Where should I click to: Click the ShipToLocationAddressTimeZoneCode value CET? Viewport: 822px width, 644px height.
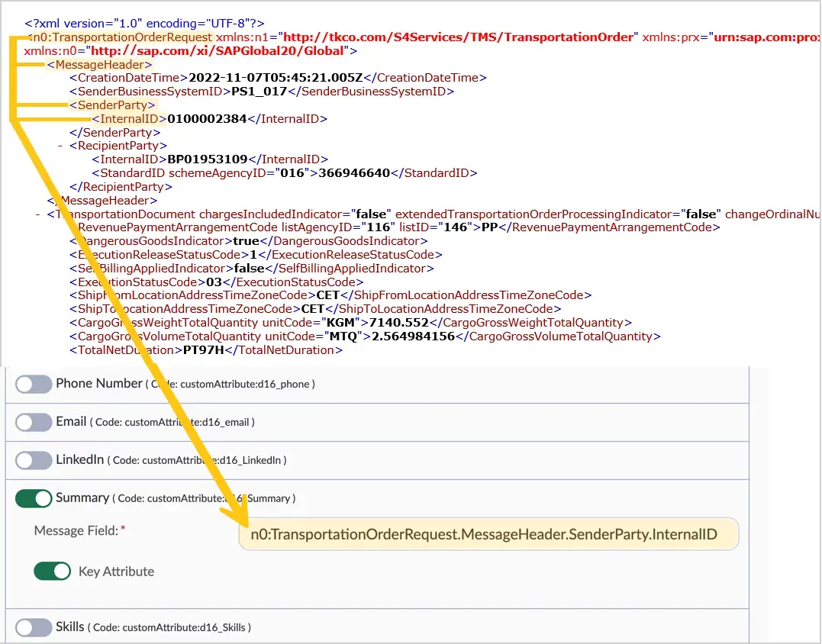pos(313,309)
